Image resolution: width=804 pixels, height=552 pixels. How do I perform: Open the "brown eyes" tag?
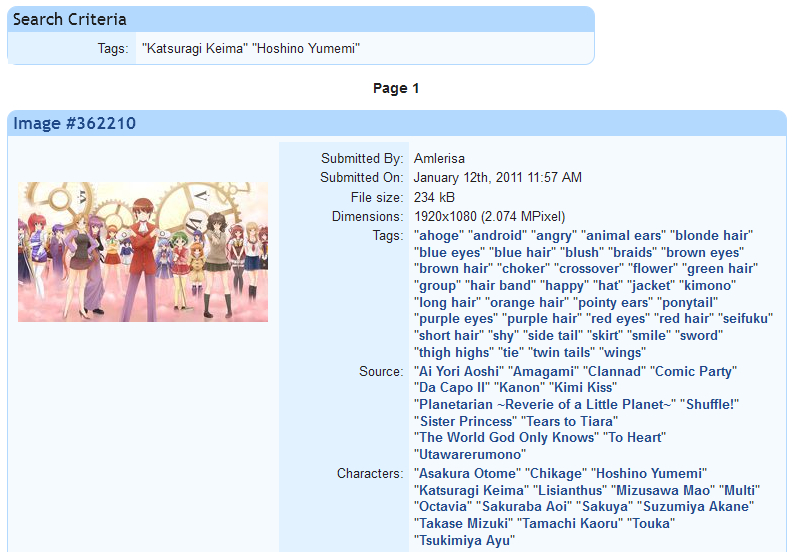tap(703, 253)
